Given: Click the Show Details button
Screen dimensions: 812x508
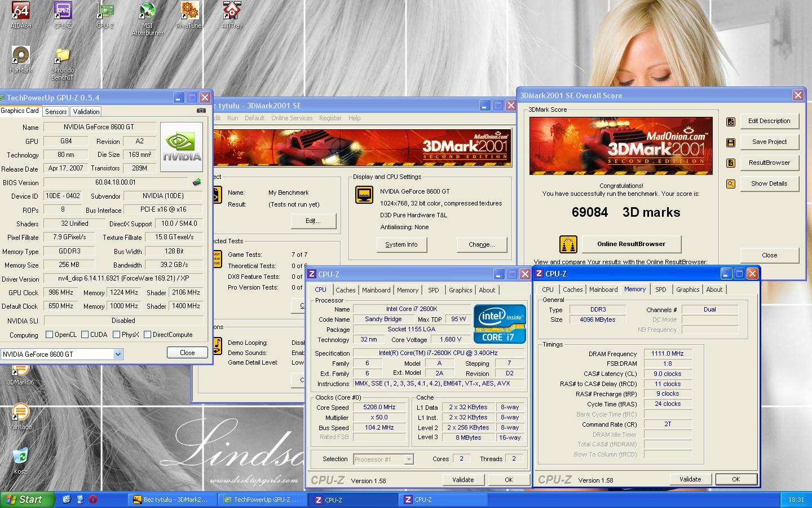Looking at the screenshot, I should 769,183.
